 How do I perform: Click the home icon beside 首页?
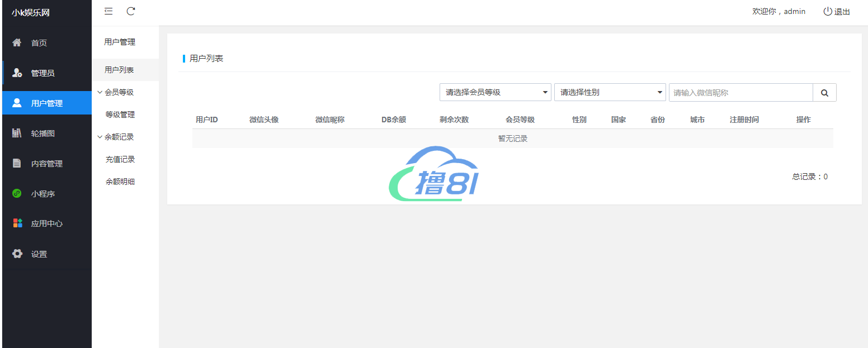[17, 43]
